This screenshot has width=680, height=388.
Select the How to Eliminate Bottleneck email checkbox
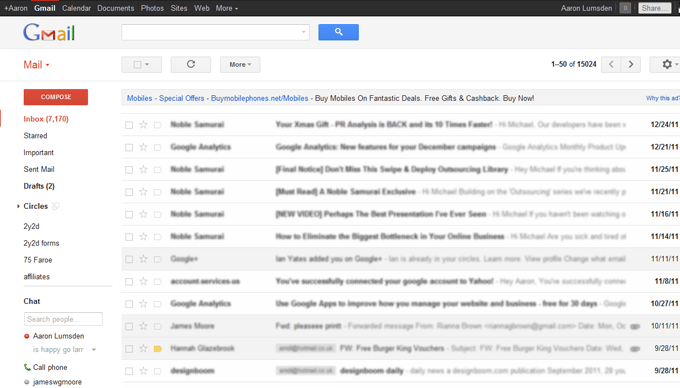(129, 237)
